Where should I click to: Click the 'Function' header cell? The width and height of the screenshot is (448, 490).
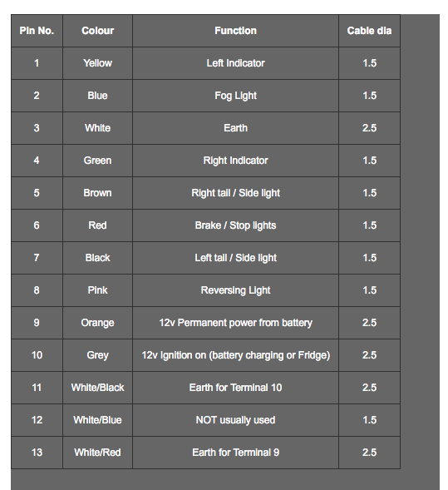(x=235, y=31)
